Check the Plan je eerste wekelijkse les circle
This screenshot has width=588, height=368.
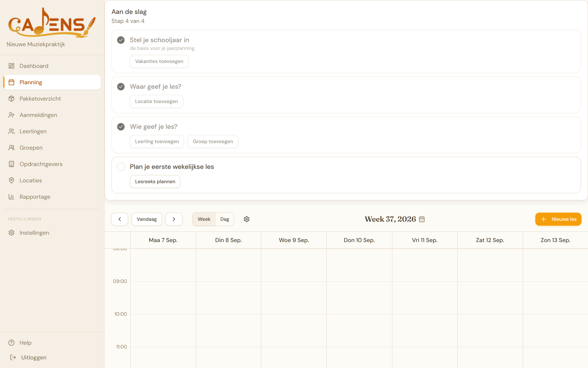click(x=121, y=167)
